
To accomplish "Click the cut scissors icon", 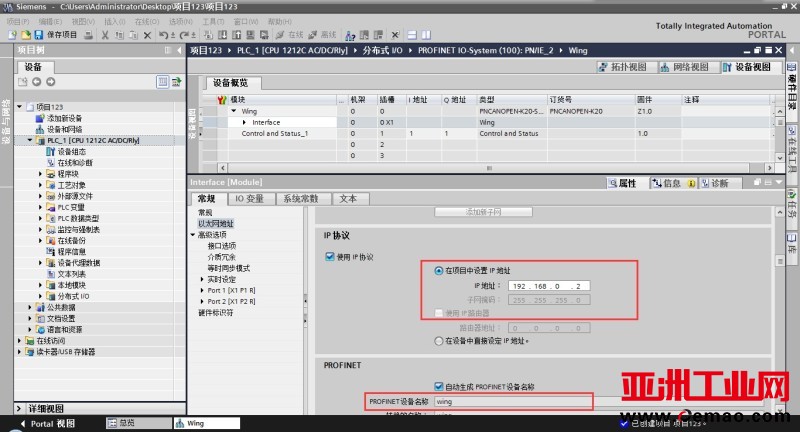I will (x=105, y=35).
